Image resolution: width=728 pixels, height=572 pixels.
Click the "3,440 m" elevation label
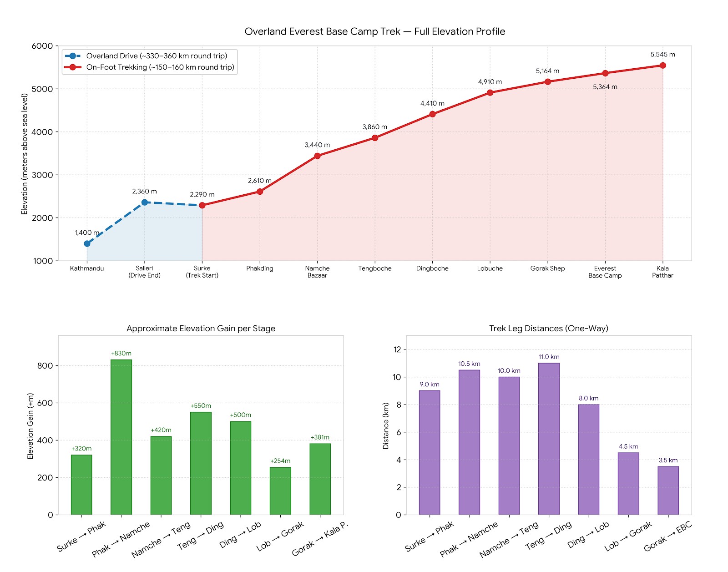pyautogui.click(x=317, y=145)
